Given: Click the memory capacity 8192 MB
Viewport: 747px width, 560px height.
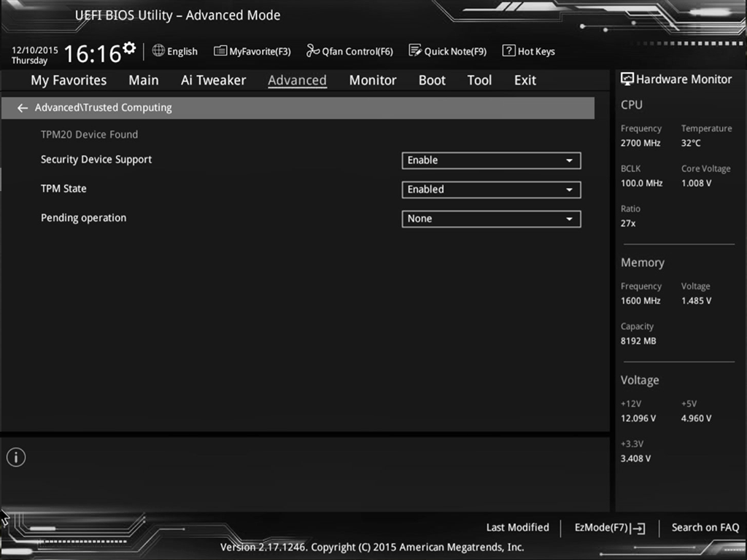Looking at the screenshot, I should pos(638,341).
